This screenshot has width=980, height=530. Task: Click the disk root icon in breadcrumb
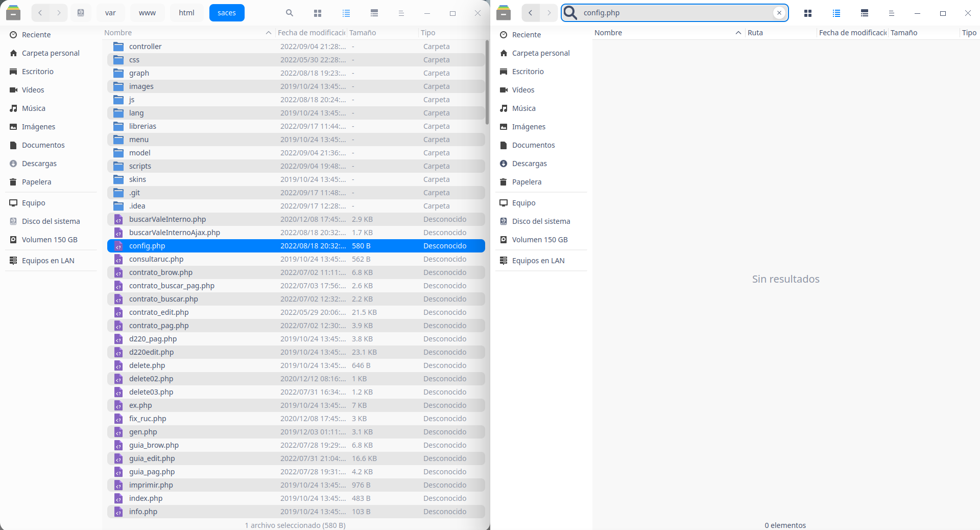81,13
